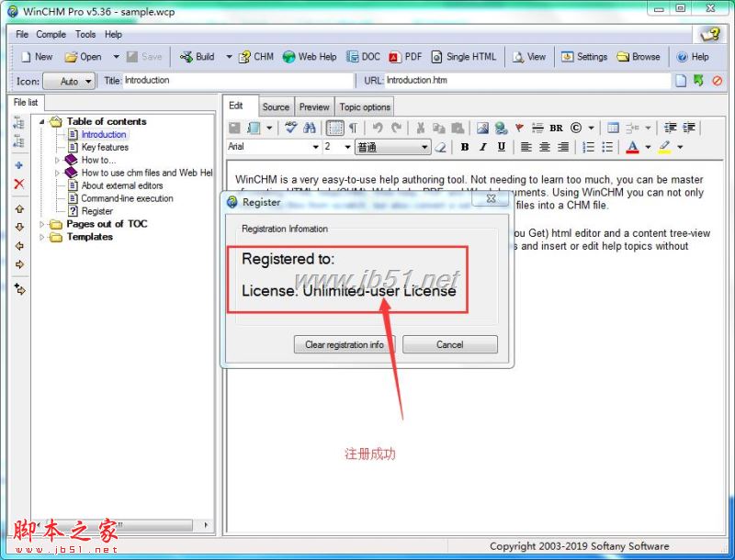The height and width of the screenshot is (560, 735).
Task: Click Clear registration info button
Action: click(345, 344)
